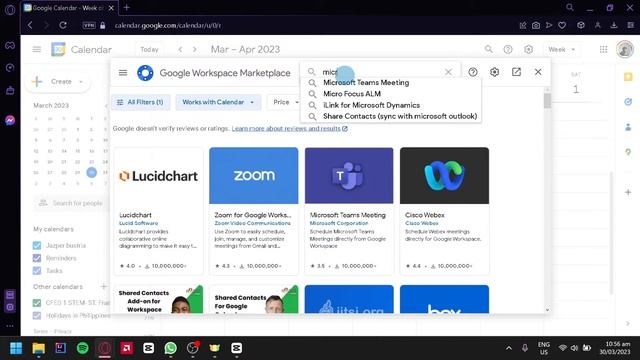This screenshot has width=640, height=360.
Task: Show hidden system tray icons
Action: (x=509, y=348)
